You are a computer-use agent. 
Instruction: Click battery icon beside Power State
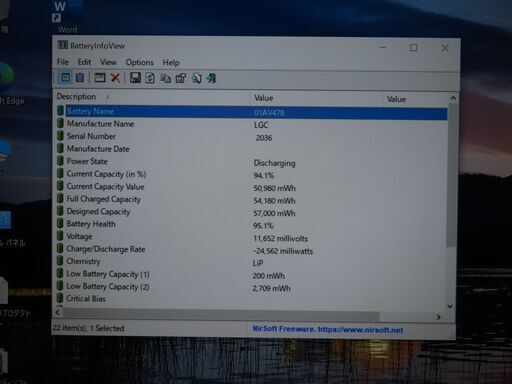60,161
